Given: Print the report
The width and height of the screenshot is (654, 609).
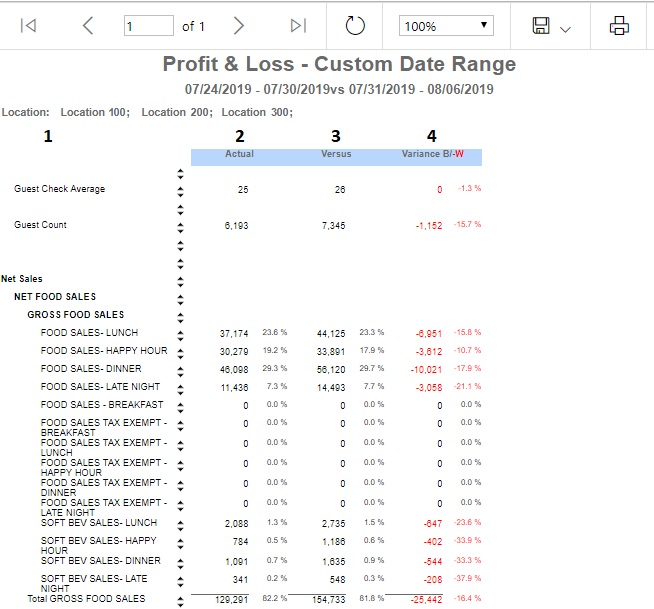Looking at the screenshot, I should tap(619, 26).
